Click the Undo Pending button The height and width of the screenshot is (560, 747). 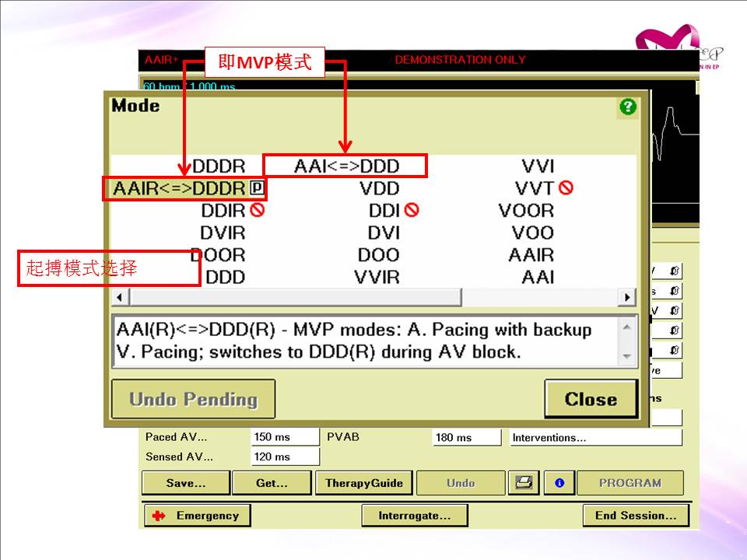click(x=194, y=399)
